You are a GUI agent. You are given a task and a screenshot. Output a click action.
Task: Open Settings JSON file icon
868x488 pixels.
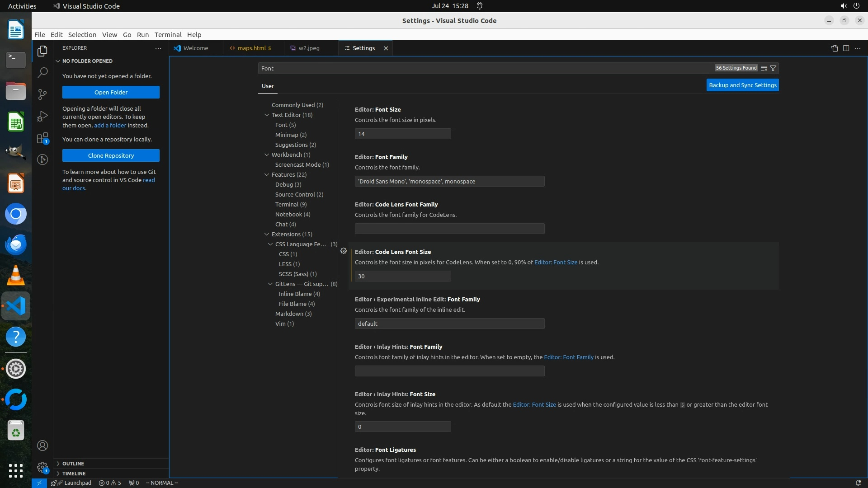[834, 48]
